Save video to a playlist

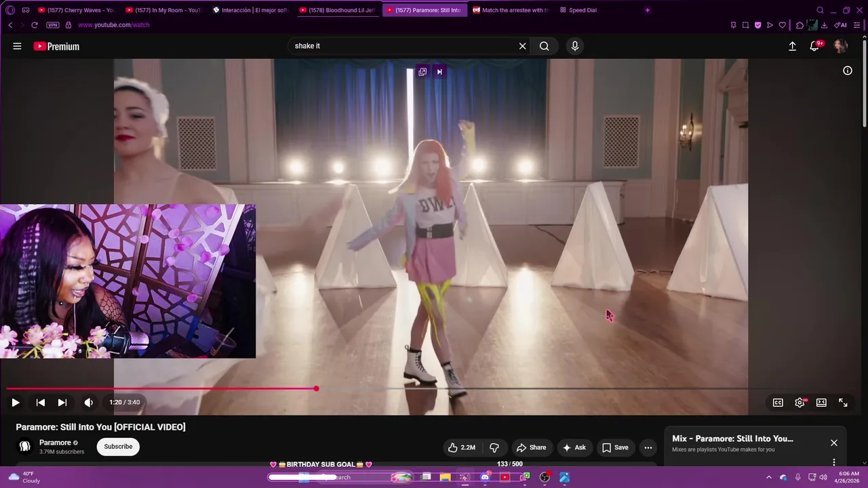pyautogui.click(x=615, y=447)
